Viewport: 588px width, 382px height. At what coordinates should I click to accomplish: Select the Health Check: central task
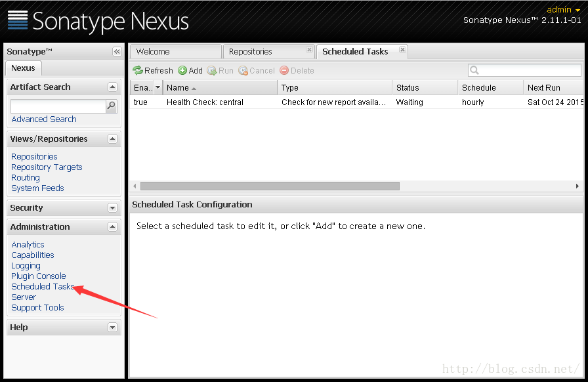click(x=205, y=102)
